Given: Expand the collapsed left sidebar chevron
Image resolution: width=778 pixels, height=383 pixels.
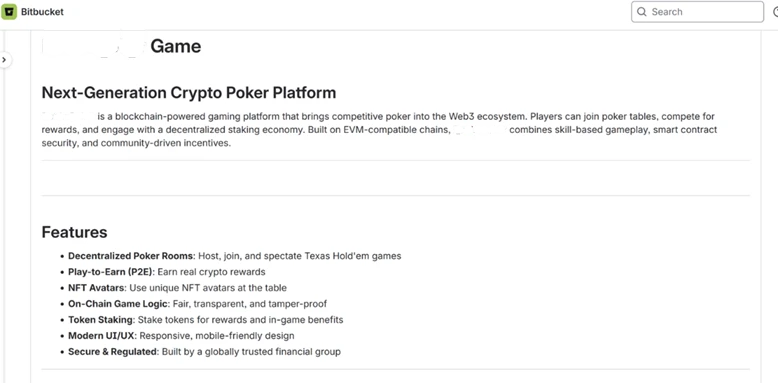Looking at the screenshot, I should click(4, 60).
